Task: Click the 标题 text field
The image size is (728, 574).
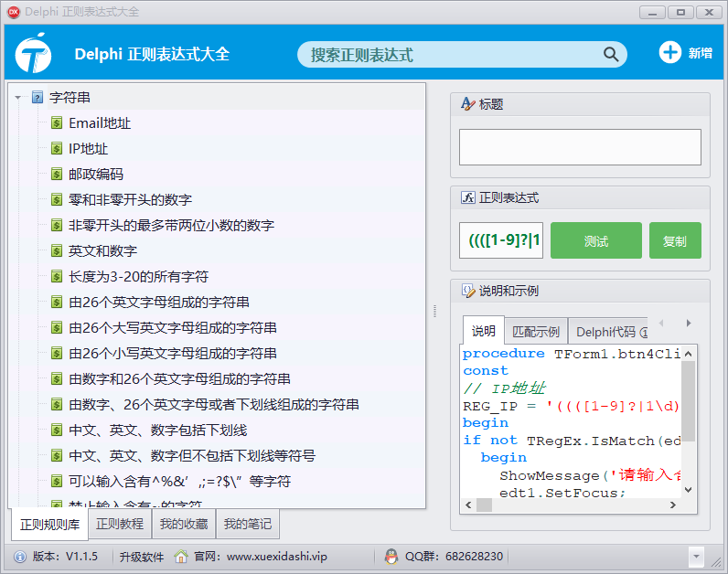Action: tap(580, 147)
